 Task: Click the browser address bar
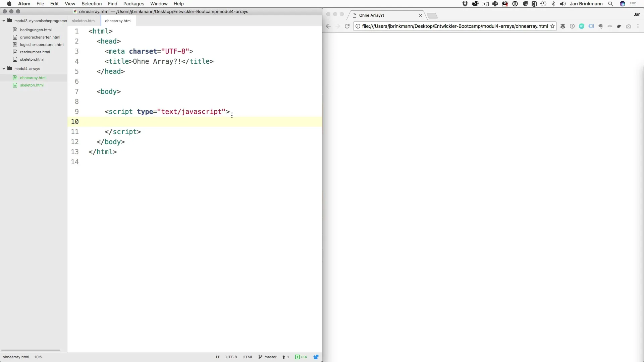[x=455, y=26]
